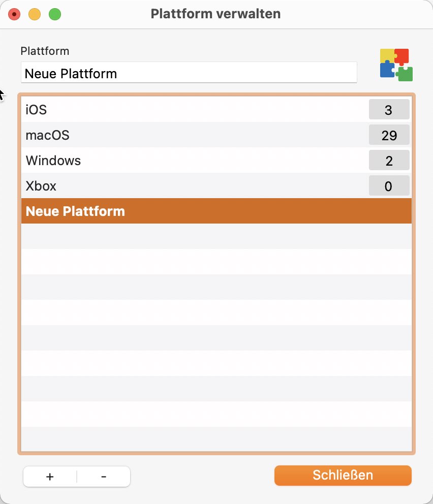
Task: Click the Xbox count badge showing 0
Action: [x=389, y=186]
